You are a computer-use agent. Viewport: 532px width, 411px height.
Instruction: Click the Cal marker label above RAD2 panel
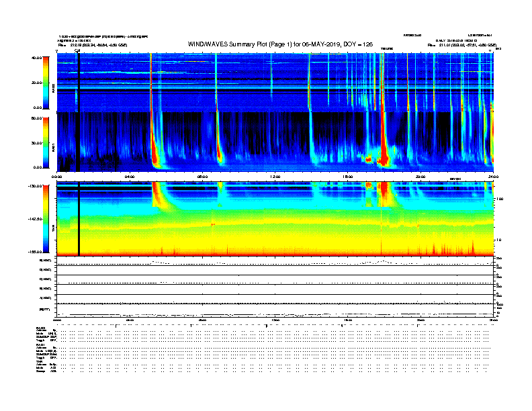pos(77,50)
